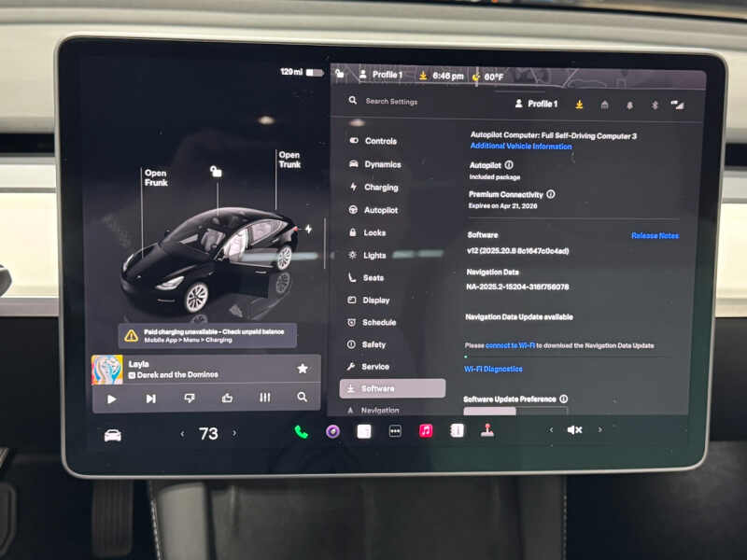Tap the HomeLink garage icon in header
The height and width of the screenshot is (560, 747).
(604, 105)
